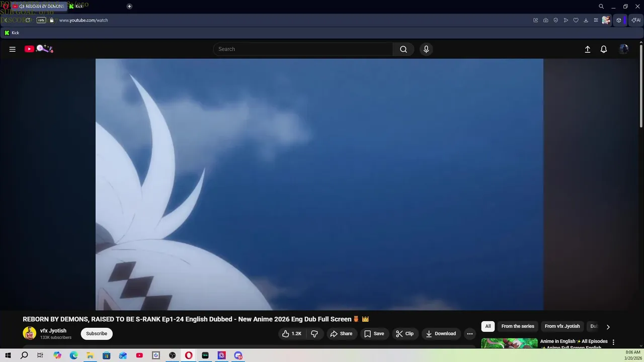Select the From the series chip
The width and height of the screenshot is (644, 362).
[518, 326]
